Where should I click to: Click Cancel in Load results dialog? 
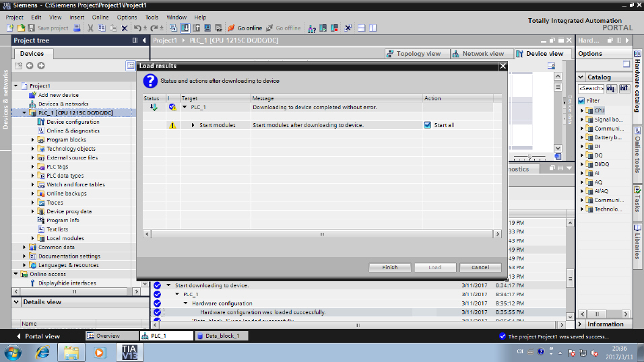click(x=480, y=267)
